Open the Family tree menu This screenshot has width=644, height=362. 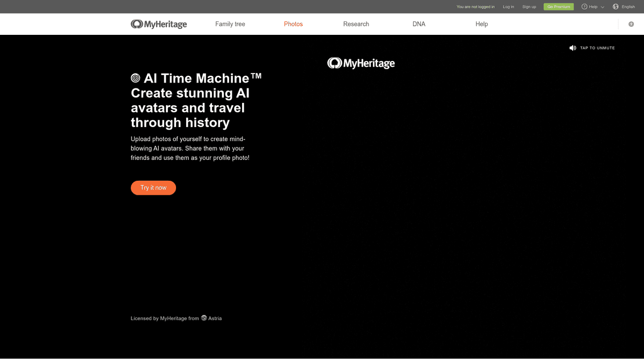point(230,24)
